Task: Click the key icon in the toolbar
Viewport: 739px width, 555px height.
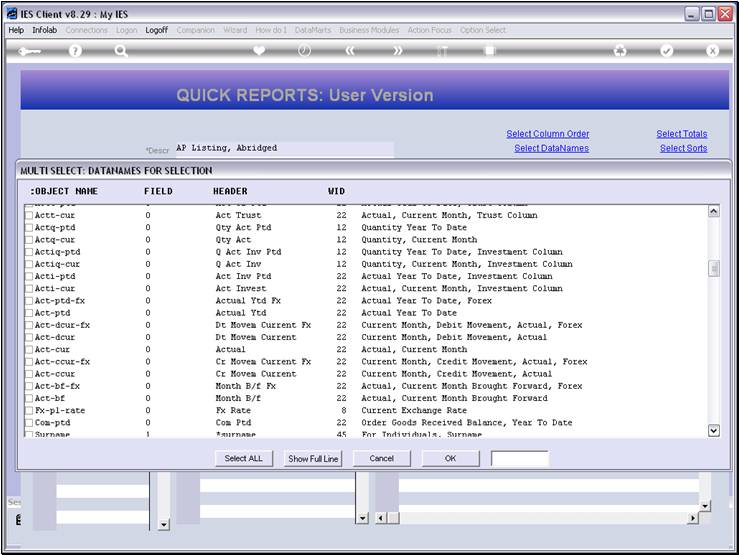Action: (29, 51)
